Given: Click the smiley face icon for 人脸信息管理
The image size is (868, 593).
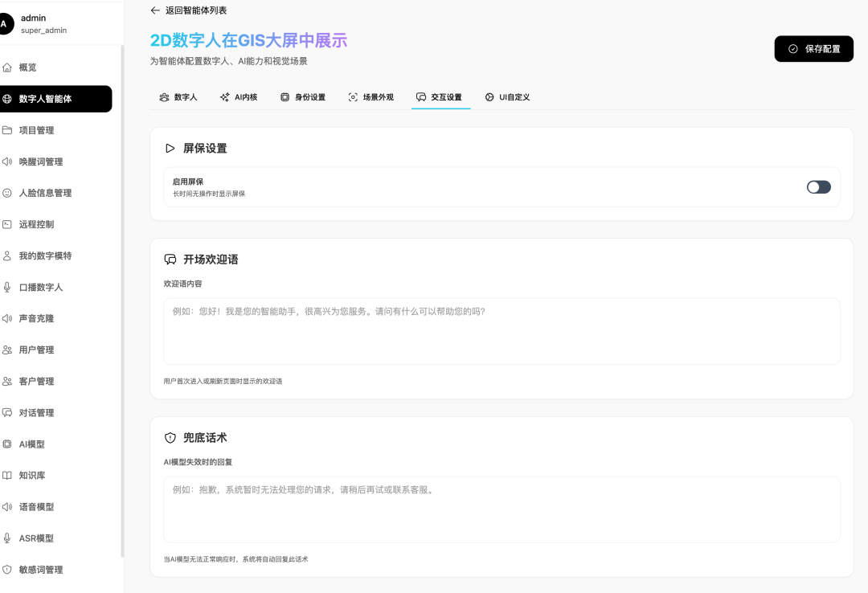Looking at the screenshot, I should tap(7, 193).
